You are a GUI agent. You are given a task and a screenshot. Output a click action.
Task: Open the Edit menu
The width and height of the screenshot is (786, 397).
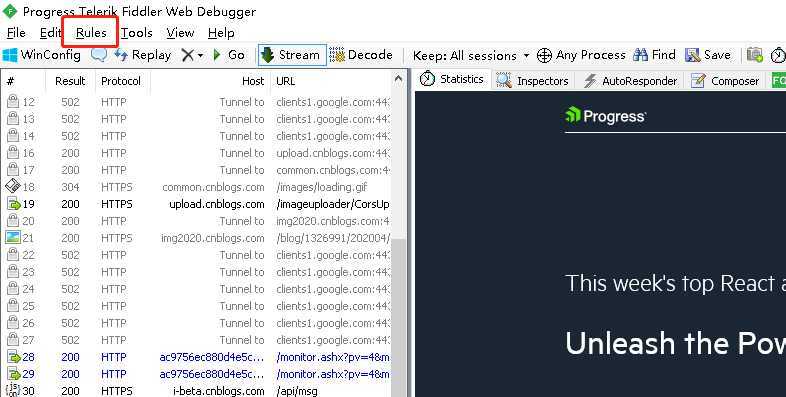[50, 33]
